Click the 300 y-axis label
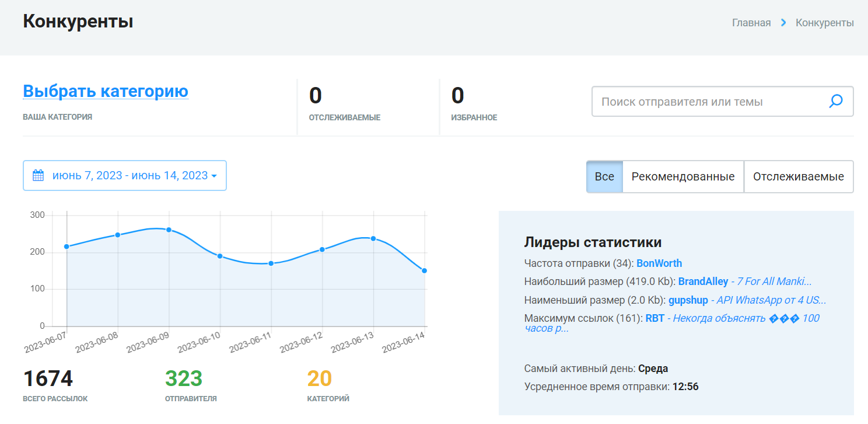The height and width of the screenshot is (424, 868). pyautogui.click(x=38, y=216)
